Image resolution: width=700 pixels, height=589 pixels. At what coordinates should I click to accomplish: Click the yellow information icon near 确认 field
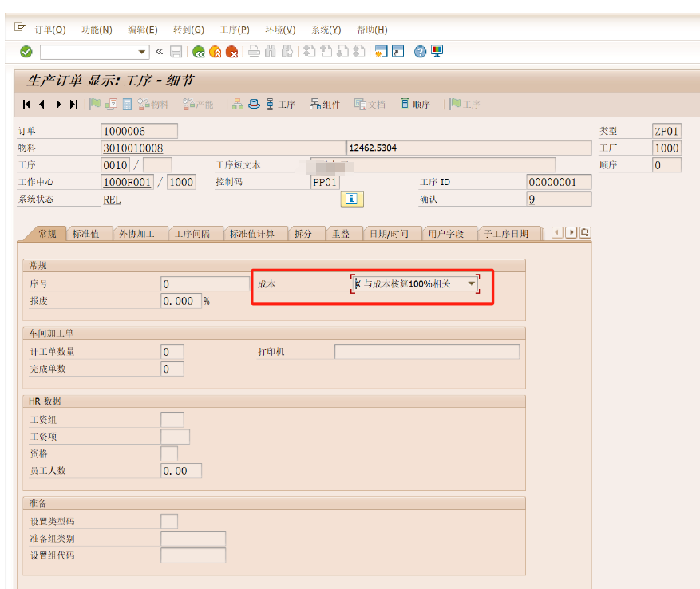(351, 199)
